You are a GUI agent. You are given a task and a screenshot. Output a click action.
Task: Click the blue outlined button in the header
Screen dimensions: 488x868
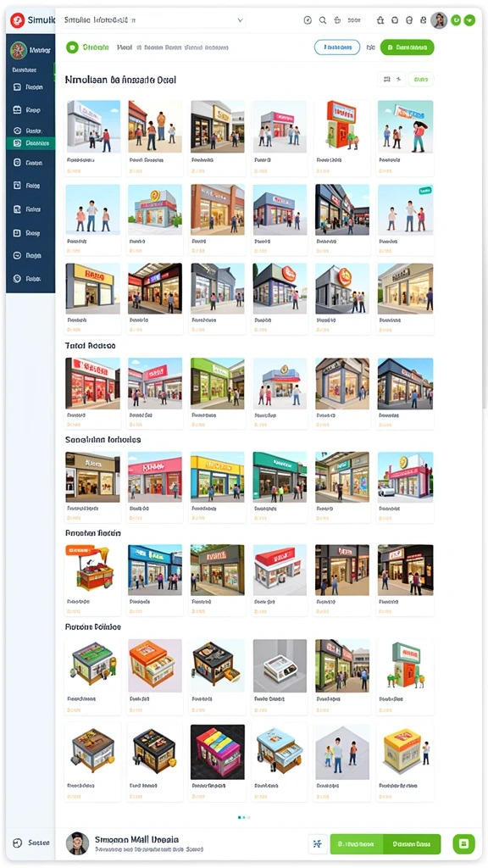click(x=337, y=47)
